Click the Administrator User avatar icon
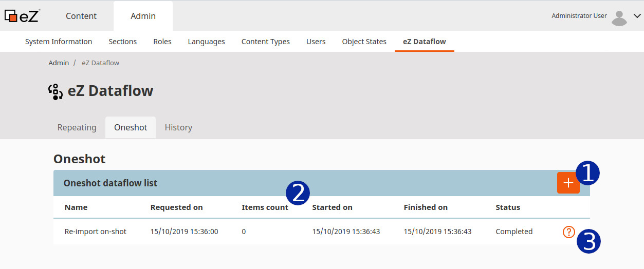The height and width of the screenshot is (269, 644). tap(619, 18)
